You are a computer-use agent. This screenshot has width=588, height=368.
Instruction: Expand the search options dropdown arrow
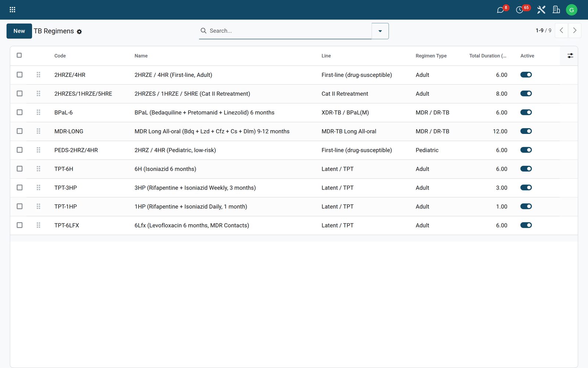click(380, 31)
